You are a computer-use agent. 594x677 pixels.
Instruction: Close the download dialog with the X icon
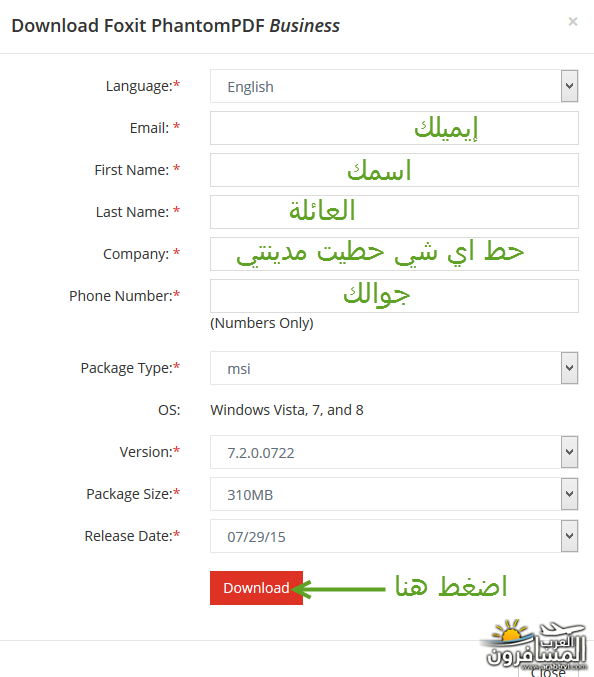tap(572, 22)
